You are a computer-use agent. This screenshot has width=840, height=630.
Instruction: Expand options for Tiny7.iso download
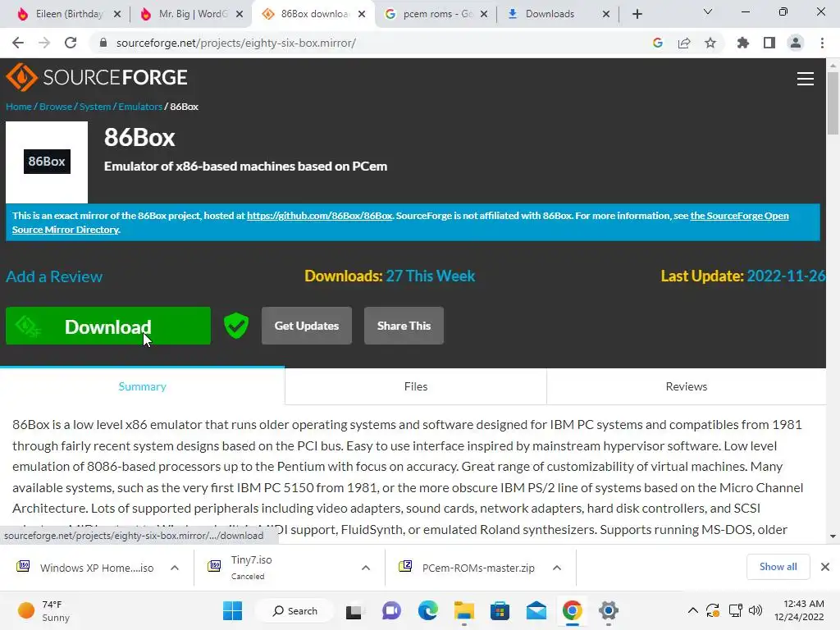point(366,568)
